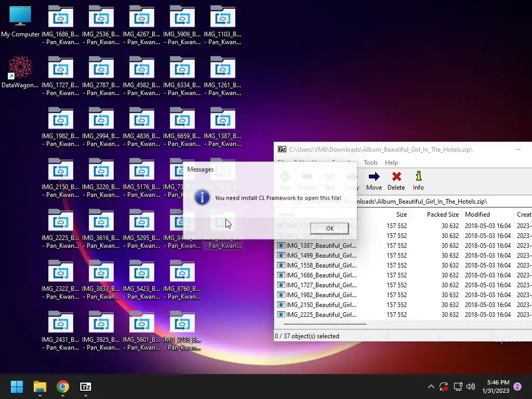Click the volume icon in system tray
Screen dimensions: 532x399
[x=471, y=387]
